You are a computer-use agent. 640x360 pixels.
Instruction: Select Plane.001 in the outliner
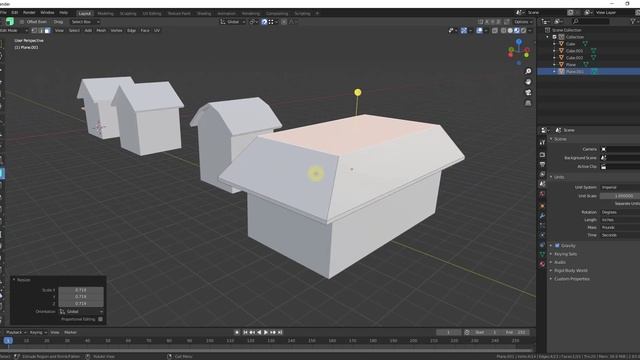pyautogui.click(x=575, y=71)
